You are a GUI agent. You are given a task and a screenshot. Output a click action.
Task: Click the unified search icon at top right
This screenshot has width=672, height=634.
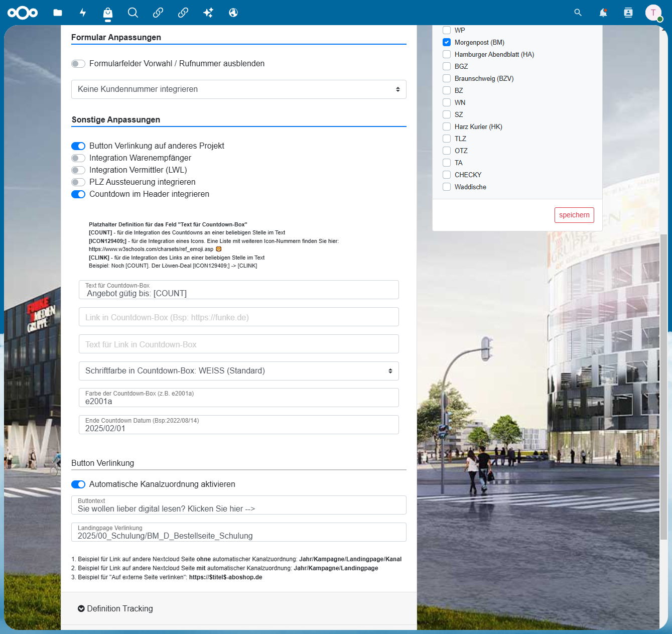(578, 13)
